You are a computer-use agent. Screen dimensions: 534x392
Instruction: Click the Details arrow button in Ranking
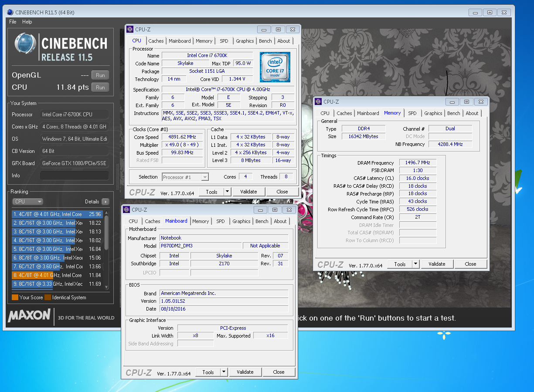(x=105, y=202)
